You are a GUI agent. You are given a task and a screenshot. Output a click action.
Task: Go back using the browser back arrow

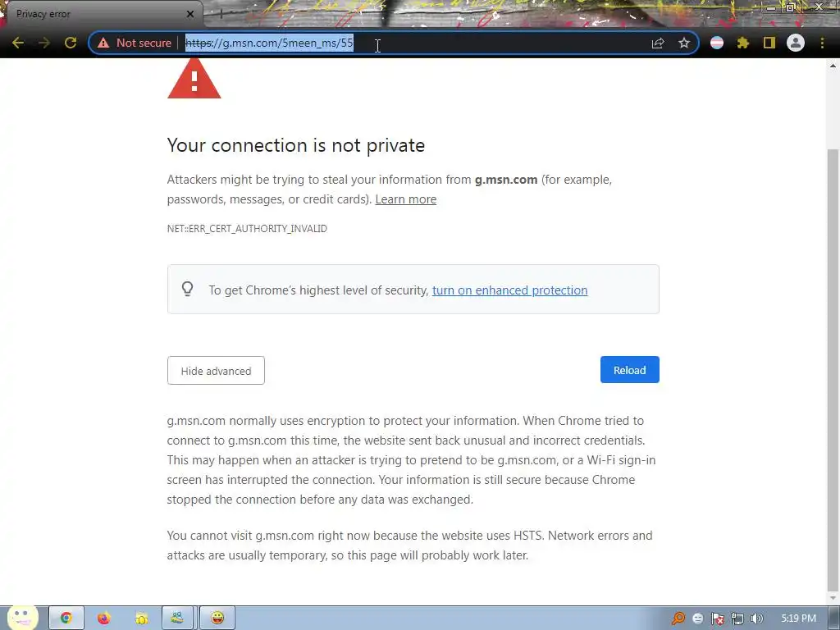pos(18,43)
